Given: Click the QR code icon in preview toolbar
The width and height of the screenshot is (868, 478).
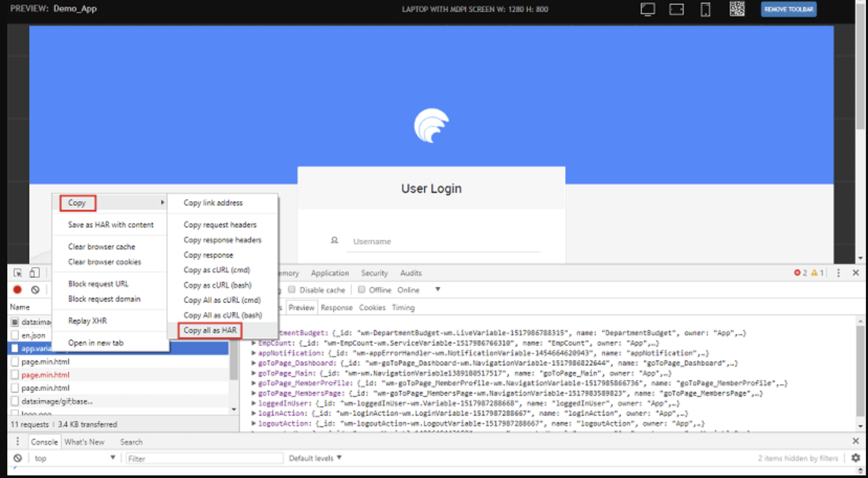Looking at the screenshot, I should pos(737,9).
